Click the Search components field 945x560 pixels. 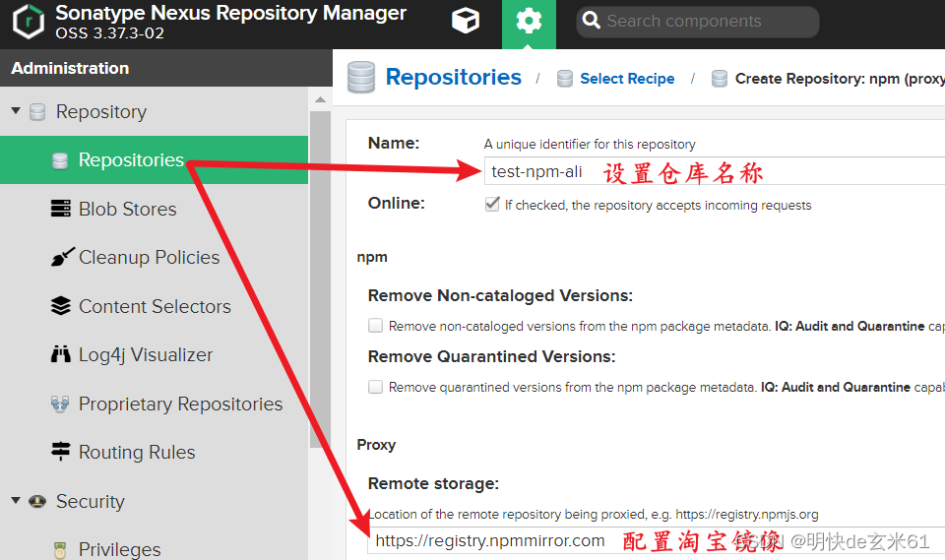(x=697, y=22)
